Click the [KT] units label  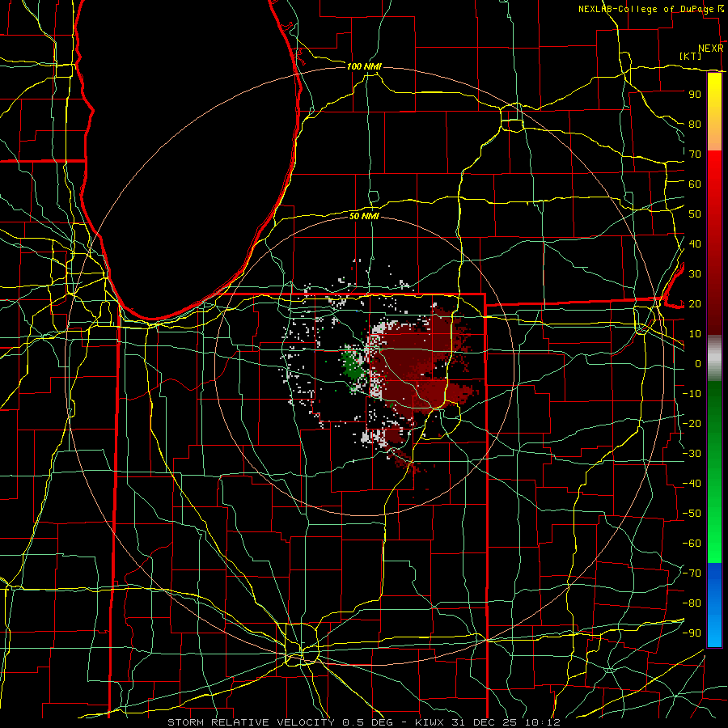click(691, 56)
